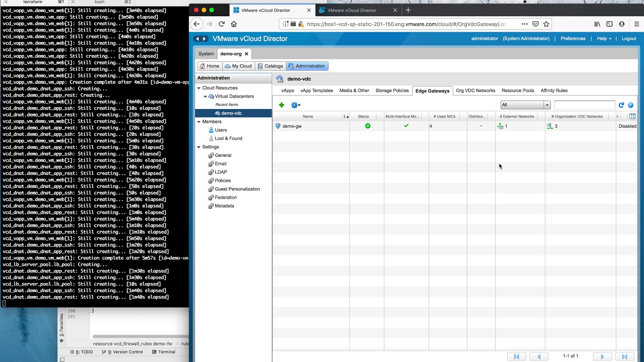Click the Firefox back arrow
644x362 pixels.
197,24
